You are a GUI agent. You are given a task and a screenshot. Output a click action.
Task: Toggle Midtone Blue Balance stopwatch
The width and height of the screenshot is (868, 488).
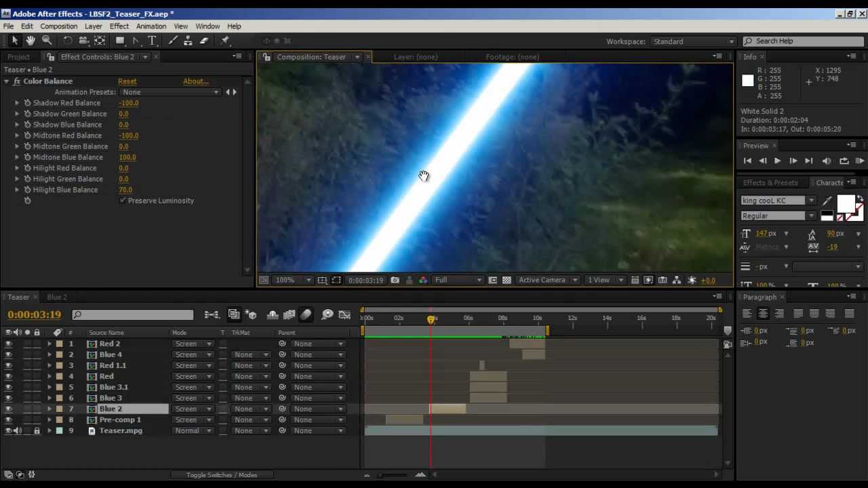coord(27,157)
